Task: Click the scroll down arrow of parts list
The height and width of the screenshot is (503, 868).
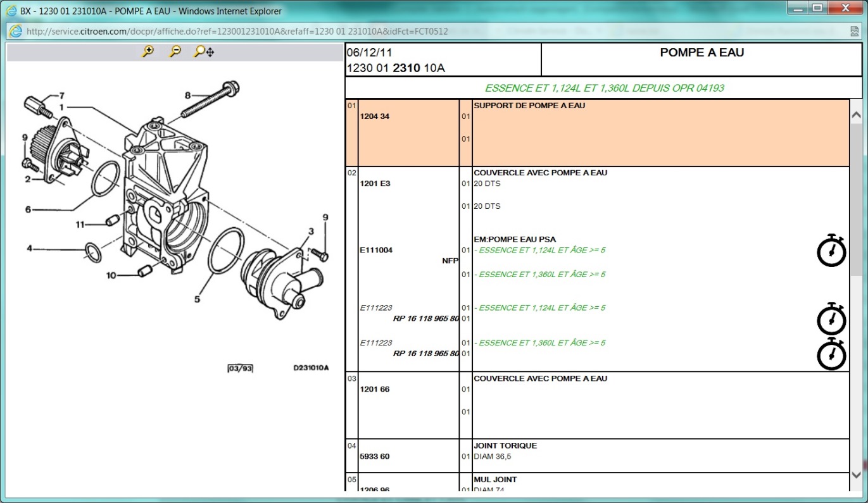Action: pyautogui.click(x=856, y=475)
